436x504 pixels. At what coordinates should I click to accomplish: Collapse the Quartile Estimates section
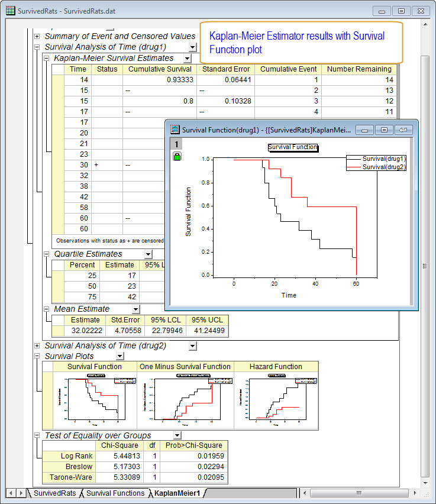tap(46, 254)
